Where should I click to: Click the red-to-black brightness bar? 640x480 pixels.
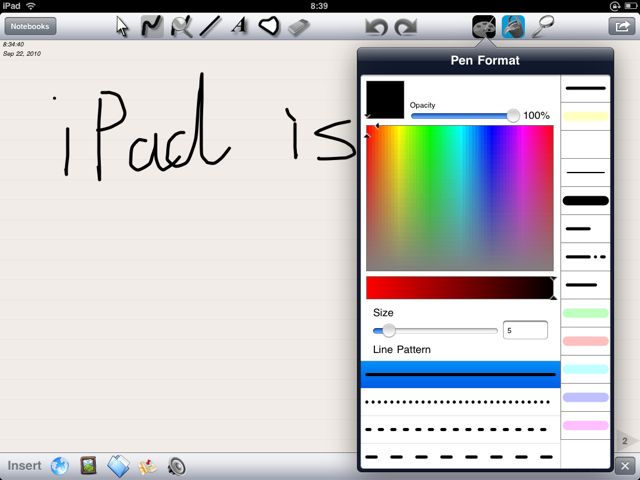pos(460,288)
